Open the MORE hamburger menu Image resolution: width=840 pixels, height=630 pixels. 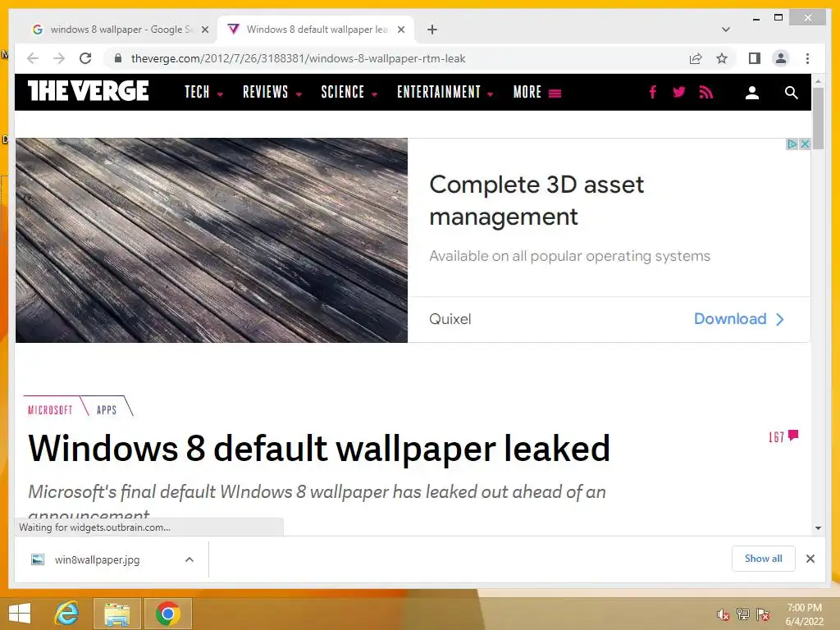coord(537,92)
